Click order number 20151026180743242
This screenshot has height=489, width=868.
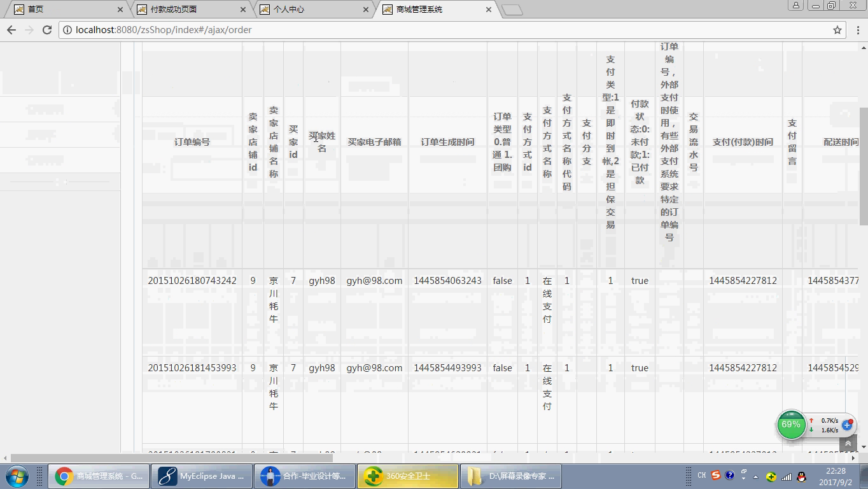(x=192, y=281)
